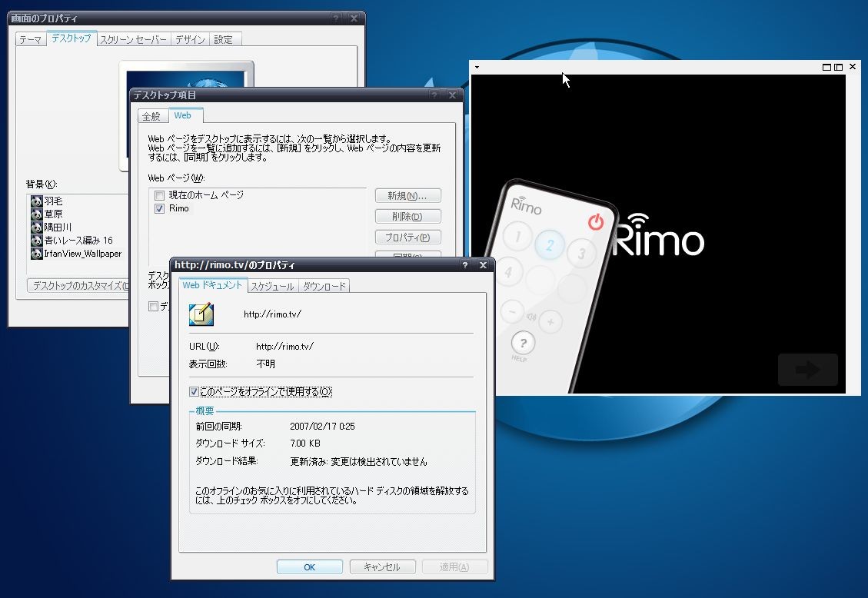Click the 新規(N)... button
The width and height of the screenshot is (868, 598).
[408, 196]
